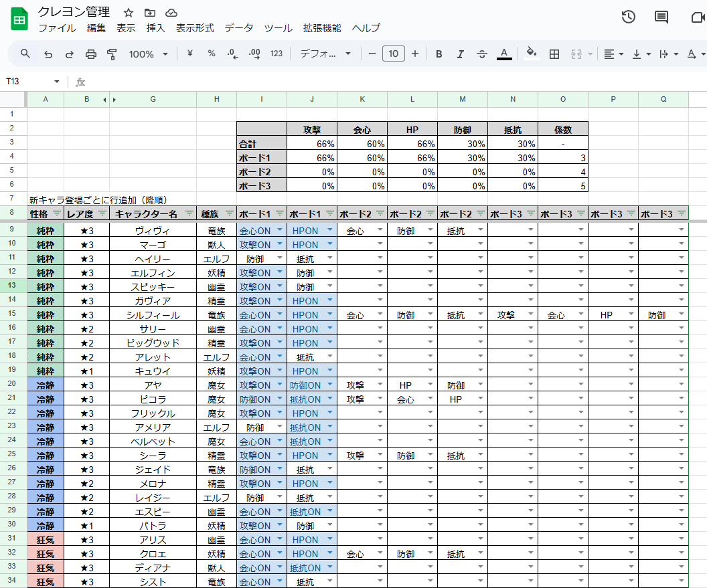Viewport: 707px width, 588px height.
Task: Click the print icon in toolbar
Action: (x=91, y=54)
